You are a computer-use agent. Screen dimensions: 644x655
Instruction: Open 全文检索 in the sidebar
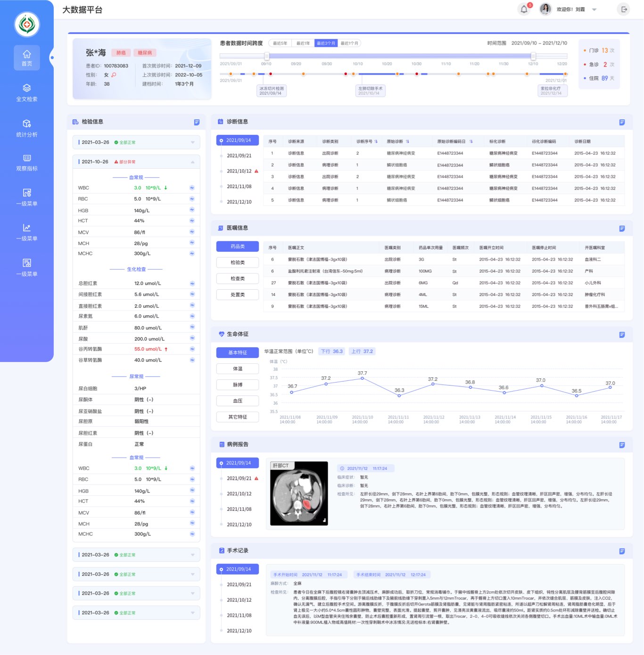(x=27, y=93)
